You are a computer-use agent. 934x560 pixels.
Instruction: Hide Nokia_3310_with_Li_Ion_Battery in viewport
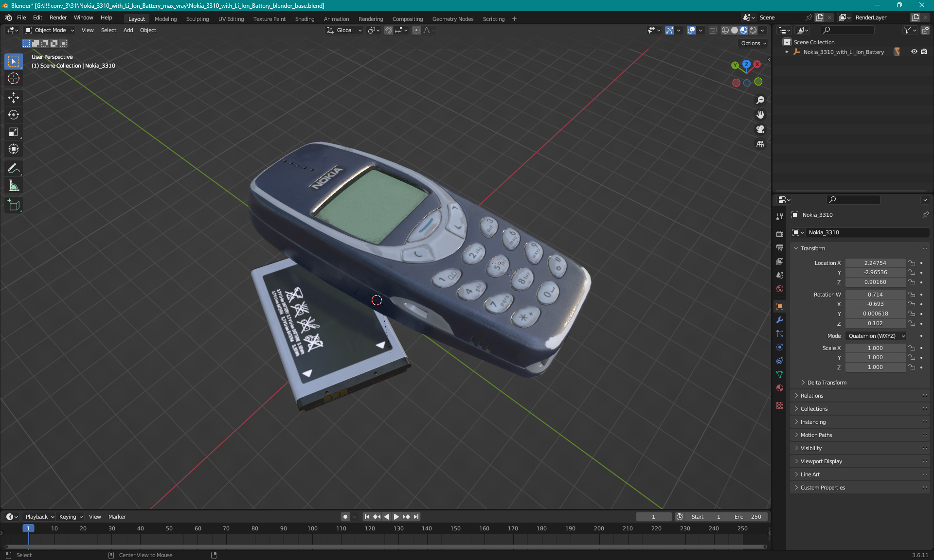914,52
